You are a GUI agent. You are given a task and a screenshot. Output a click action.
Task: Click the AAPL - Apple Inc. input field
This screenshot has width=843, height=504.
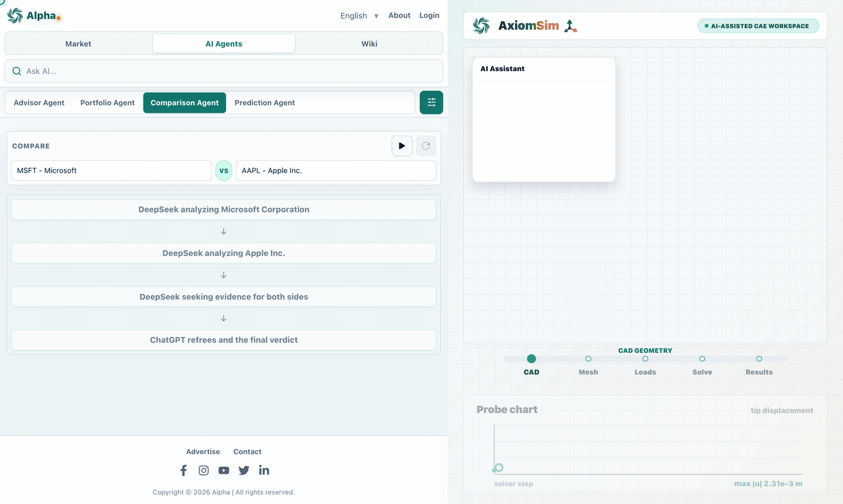pos(336,170)
